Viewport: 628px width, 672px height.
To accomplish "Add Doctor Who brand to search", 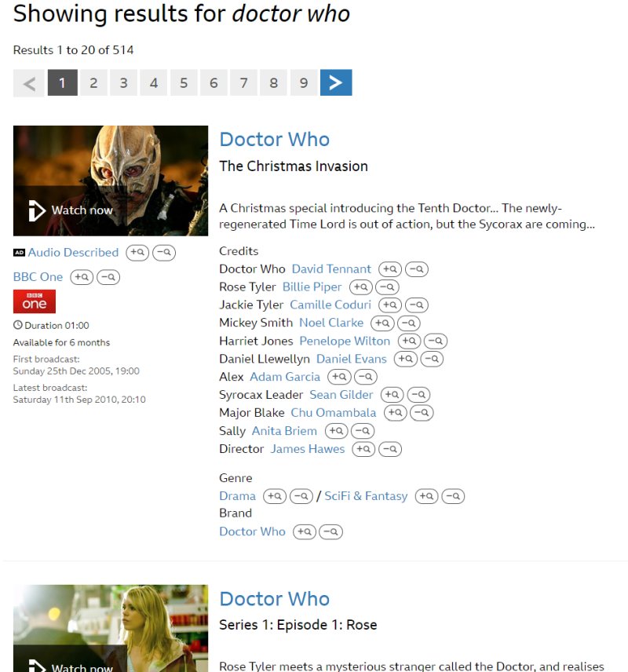I will 305,531.
